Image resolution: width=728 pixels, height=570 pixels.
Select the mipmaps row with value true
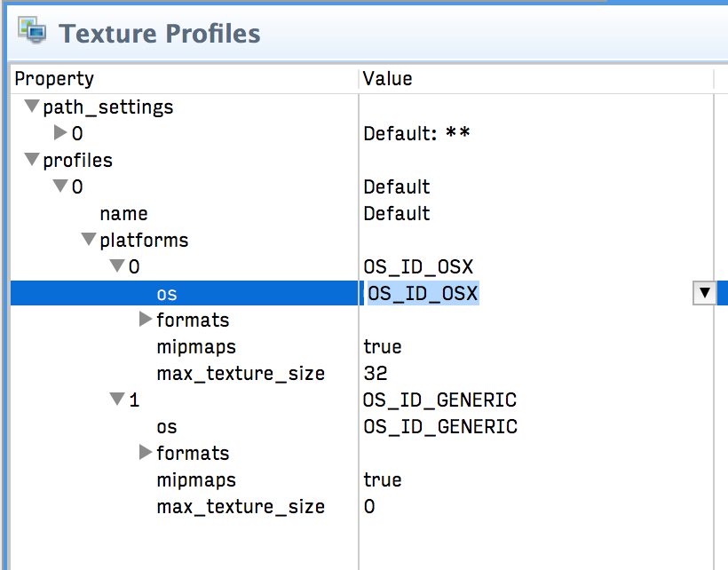(x=195, y=346)
